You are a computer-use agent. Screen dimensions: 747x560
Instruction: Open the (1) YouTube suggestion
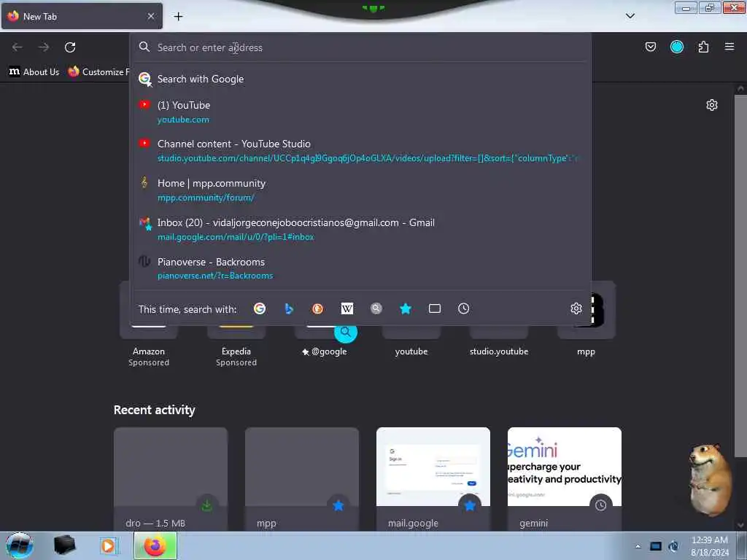[360, 112]
